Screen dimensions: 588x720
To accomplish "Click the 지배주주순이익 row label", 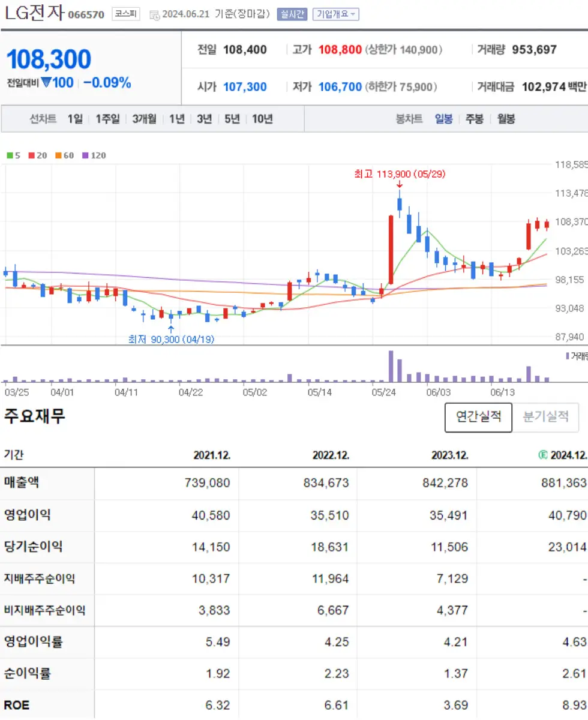I will (40, 579).
